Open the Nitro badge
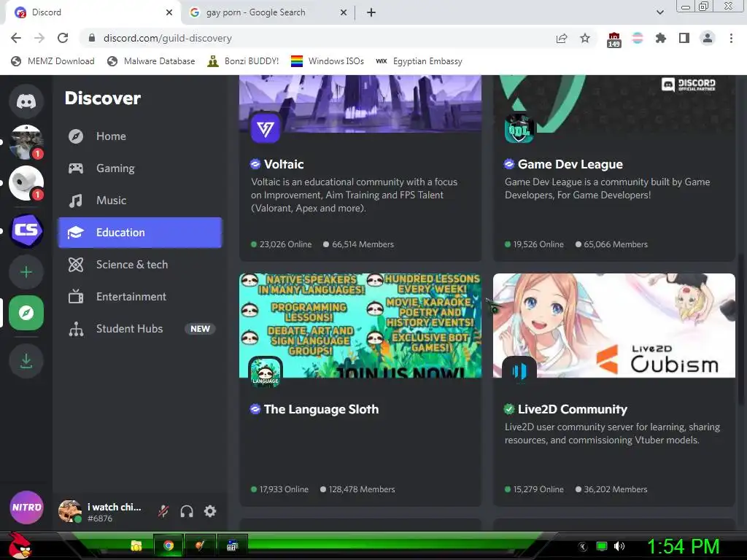This screenshot has height=560, width=747. click(27, 507)
